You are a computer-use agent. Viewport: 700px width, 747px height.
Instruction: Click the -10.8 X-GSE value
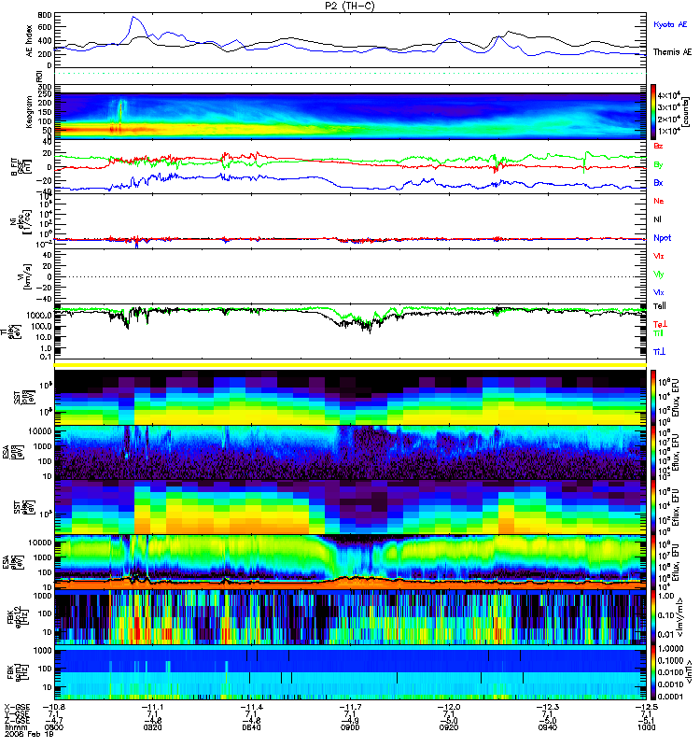pyautogui.click(x=54, y=707)
